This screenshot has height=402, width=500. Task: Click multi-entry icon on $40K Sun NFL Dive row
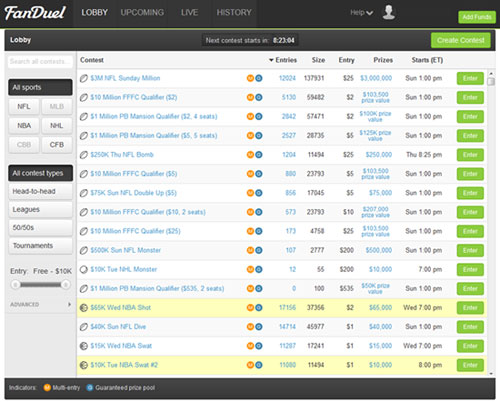click(x=250, y=327)
